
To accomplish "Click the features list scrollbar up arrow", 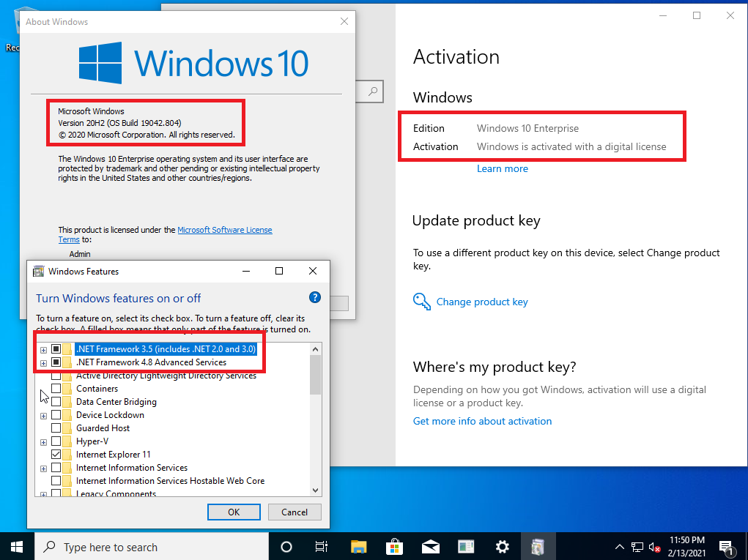I will (315, 349).
